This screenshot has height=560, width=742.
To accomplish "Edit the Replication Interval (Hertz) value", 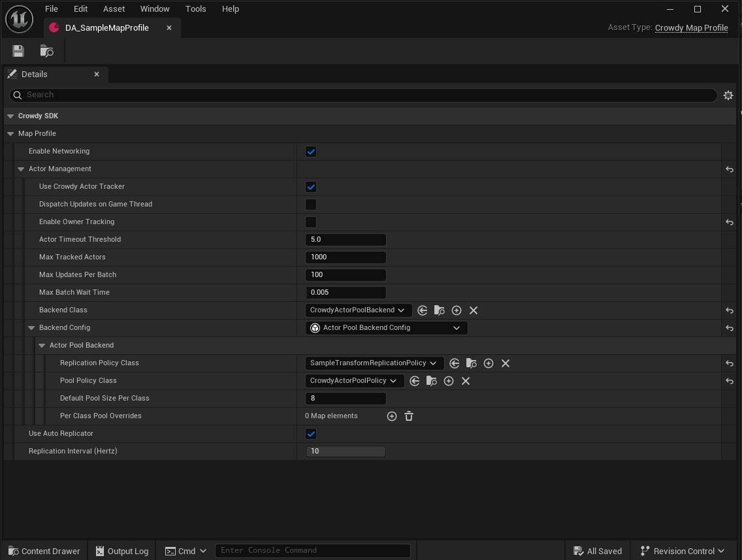I will [346, 452].
